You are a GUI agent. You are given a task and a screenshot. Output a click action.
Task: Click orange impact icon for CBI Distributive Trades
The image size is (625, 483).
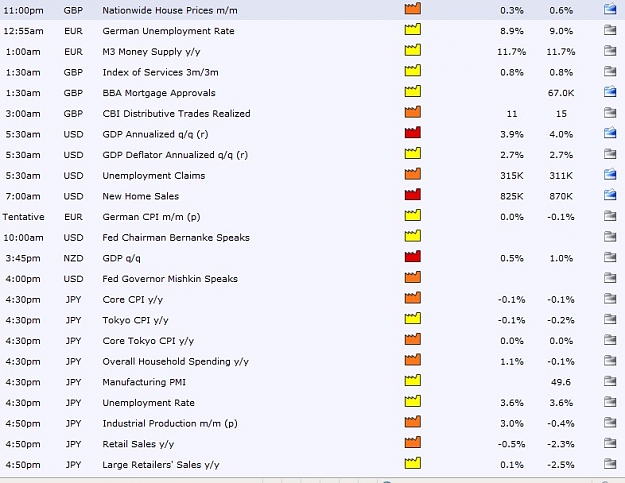tap(413, 112)
